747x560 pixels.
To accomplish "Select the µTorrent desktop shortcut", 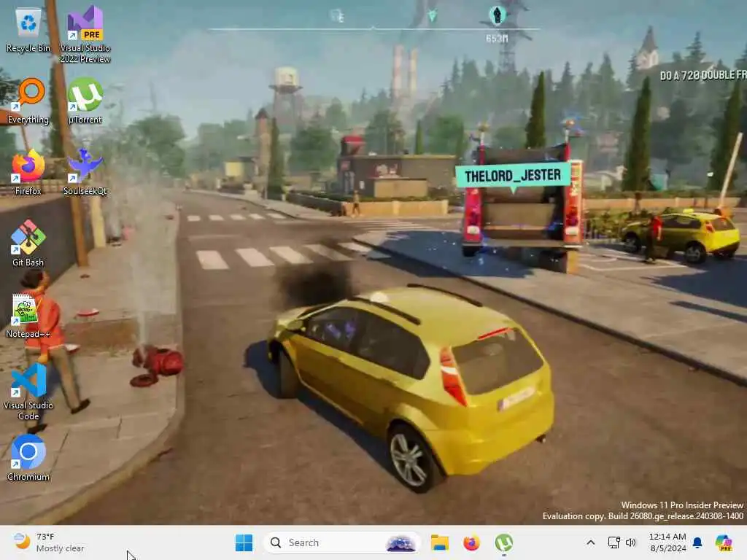I will (85, 101).
